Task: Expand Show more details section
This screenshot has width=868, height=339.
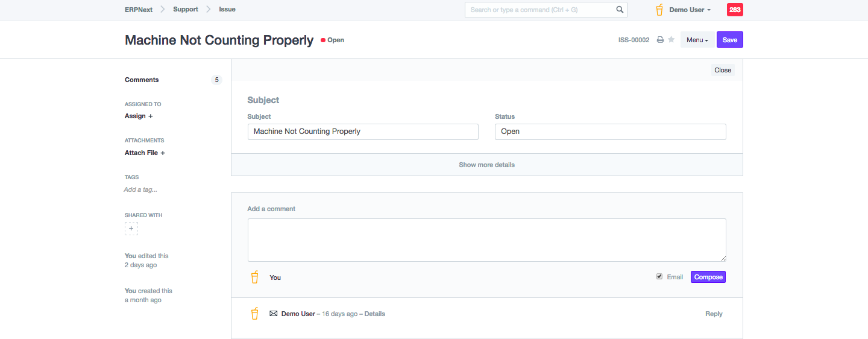Action: click(x=486, y=165)
